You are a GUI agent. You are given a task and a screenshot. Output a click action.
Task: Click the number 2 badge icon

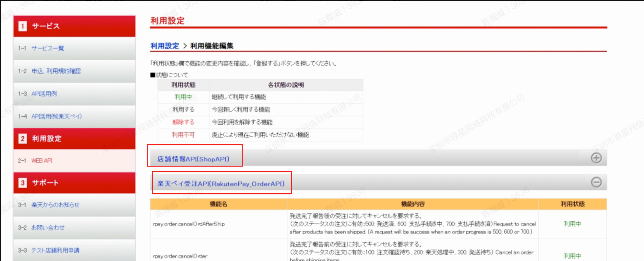coord(22,138)
